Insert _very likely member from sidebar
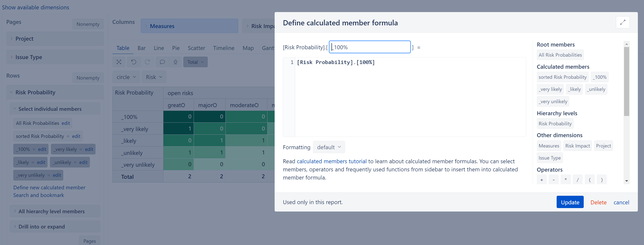The width and height of the screenshot is (644, 245). pos(550,89)
